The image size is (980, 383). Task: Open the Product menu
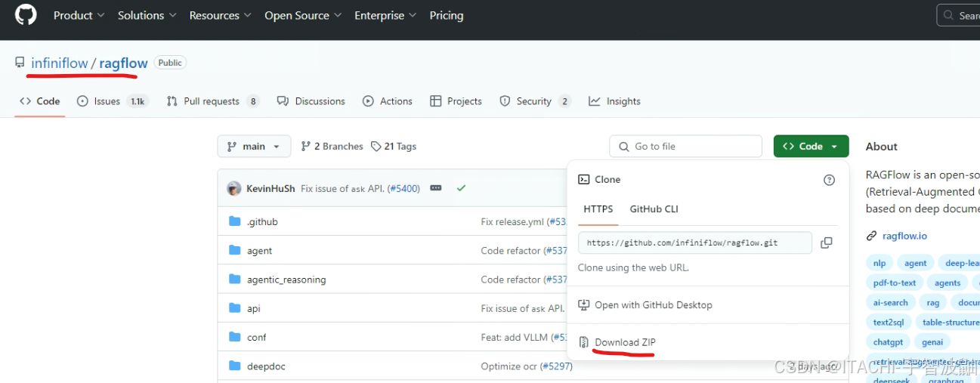[x=79, y=15]
